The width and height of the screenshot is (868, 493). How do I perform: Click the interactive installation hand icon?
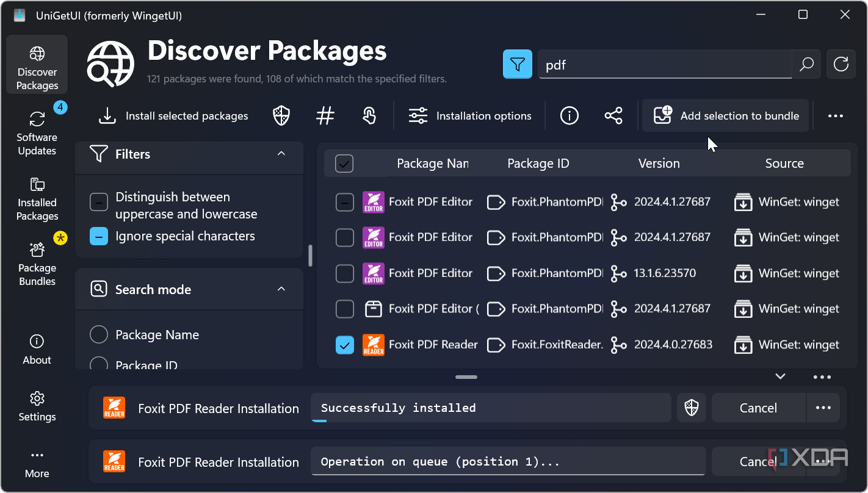(x=369, y=115)
